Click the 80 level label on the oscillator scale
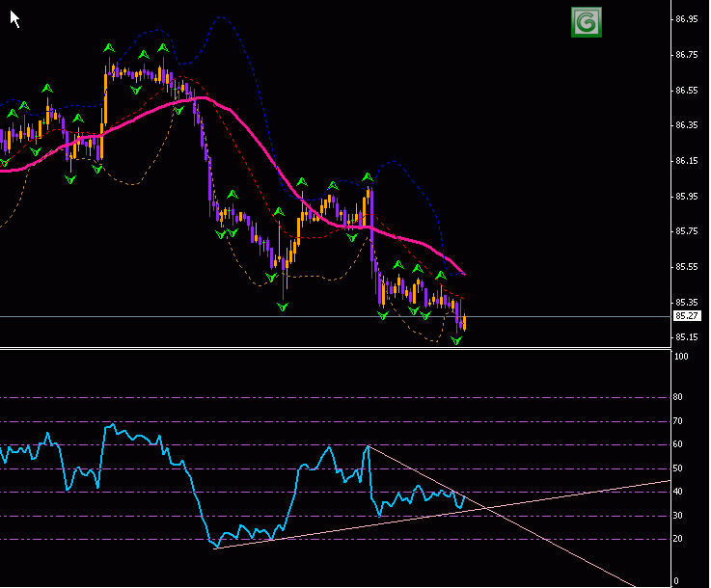711x588 pixels. click(x=679, y=397)
